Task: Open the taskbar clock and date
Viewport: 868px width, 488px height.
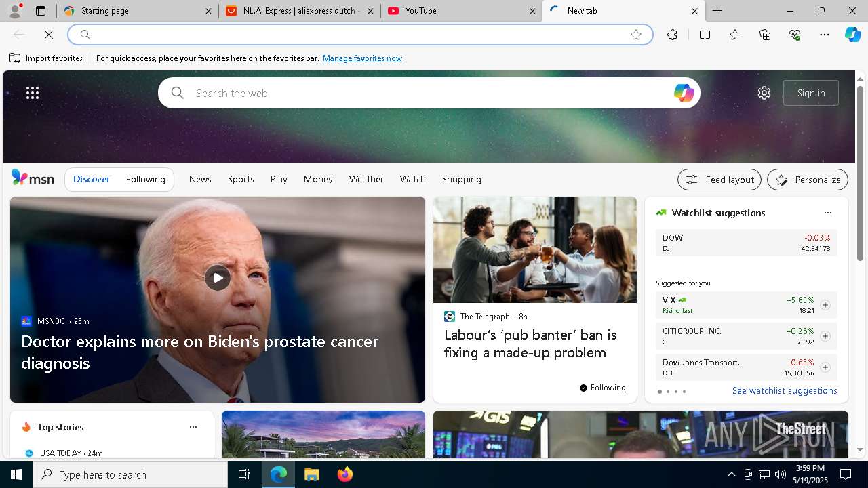Action: 810,474
